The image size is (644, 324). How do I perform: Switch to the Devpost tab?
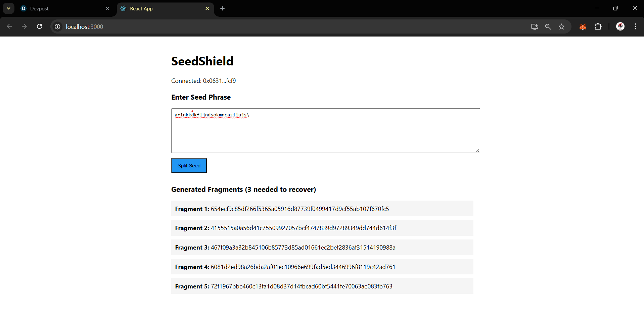[x=60, y=9]
